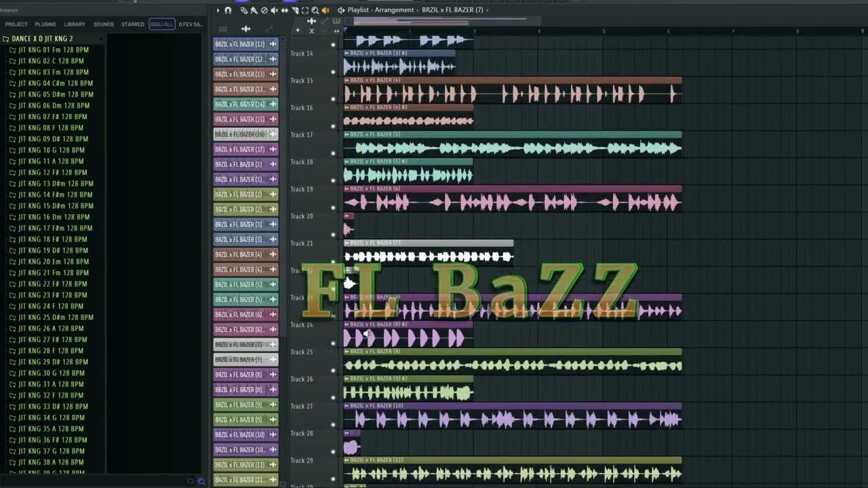Mute Track 19 using its green dot
This screenshot has width=868, height=488.
coord(333,207)
